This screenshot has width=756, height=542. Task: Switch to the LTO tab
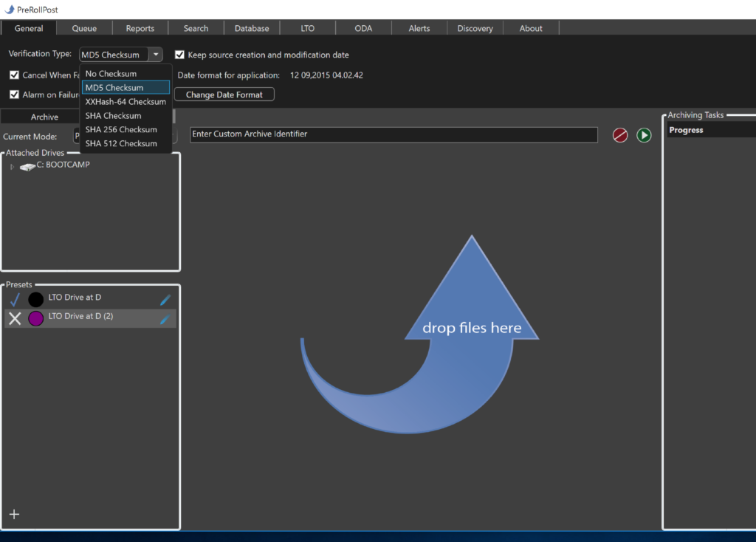[307, 28]
